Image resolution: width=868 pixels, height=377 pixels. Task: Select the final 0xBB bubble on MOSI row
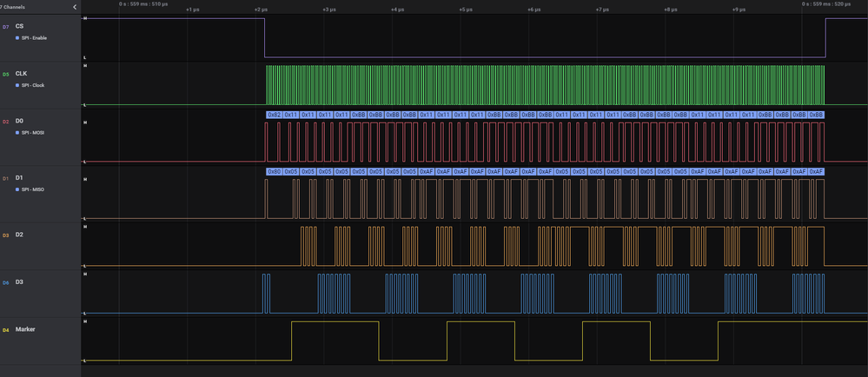point(816,115)
